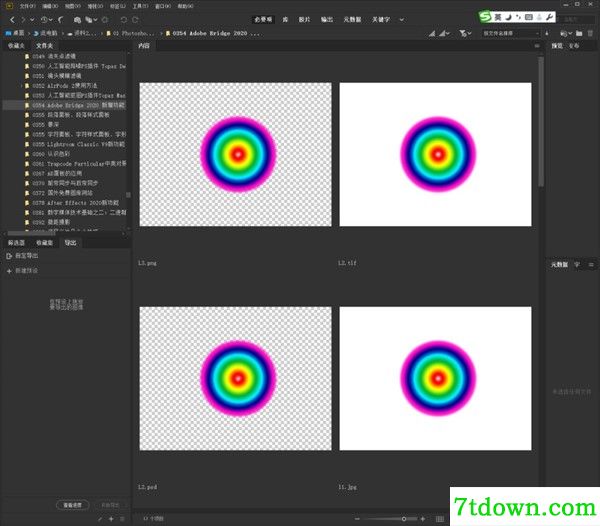The height and width of the screenshot is (526, 600).
Task: Switch to the 导出 panel tab
Action: [70, 243]
